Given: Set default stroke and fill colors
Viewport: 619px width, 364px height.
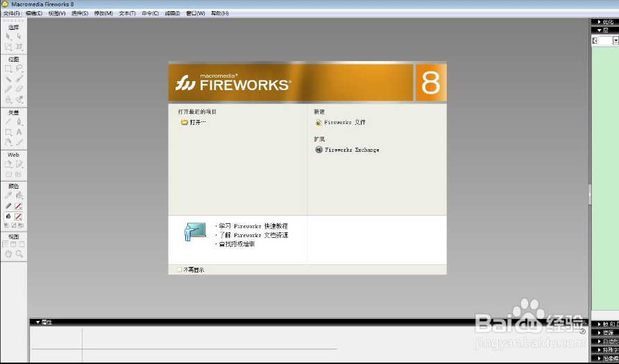Looking at the screenshot, I should point(7,225).
